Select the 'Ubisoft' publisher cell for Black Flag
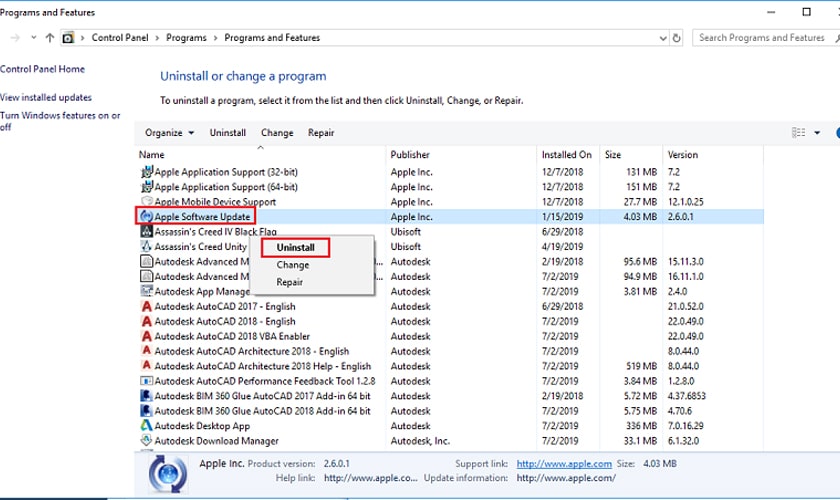Image resolution: width=840 pixels, height=500 pixels. [406, 232]
